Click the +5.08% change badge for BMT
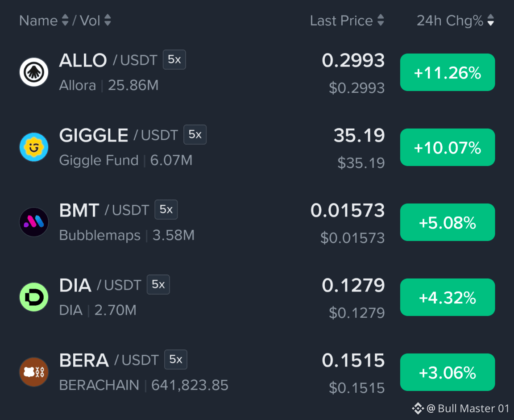Viewport: 514px width, 420px height. [x=448, y=222]
